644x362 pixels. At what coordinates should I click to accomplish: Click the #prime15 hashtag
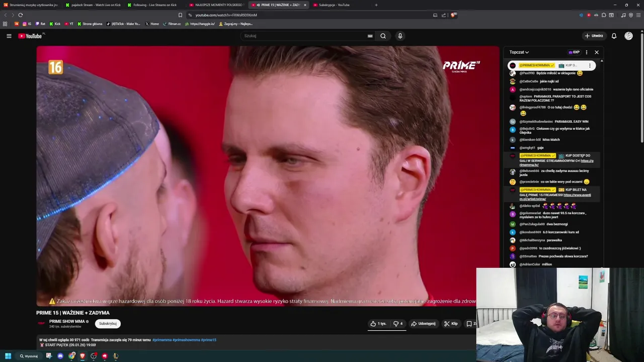tap(209, 340)
